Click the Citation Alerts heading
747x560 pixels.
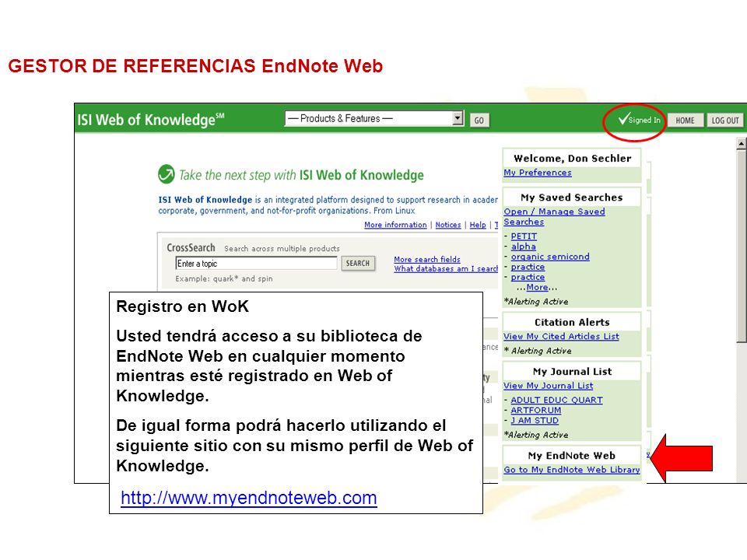pyautogui.click(x=572, y=322)
